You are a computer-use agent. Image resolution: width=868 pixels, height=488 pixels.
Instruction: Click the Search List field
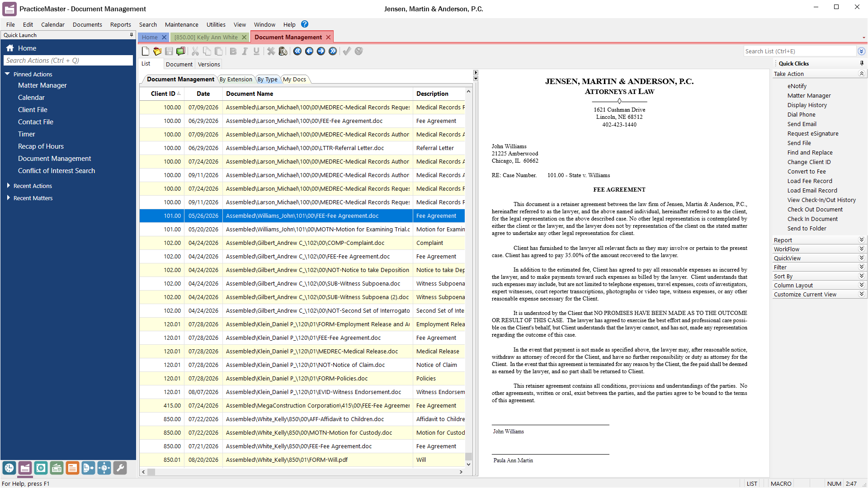tap(800, 51)
